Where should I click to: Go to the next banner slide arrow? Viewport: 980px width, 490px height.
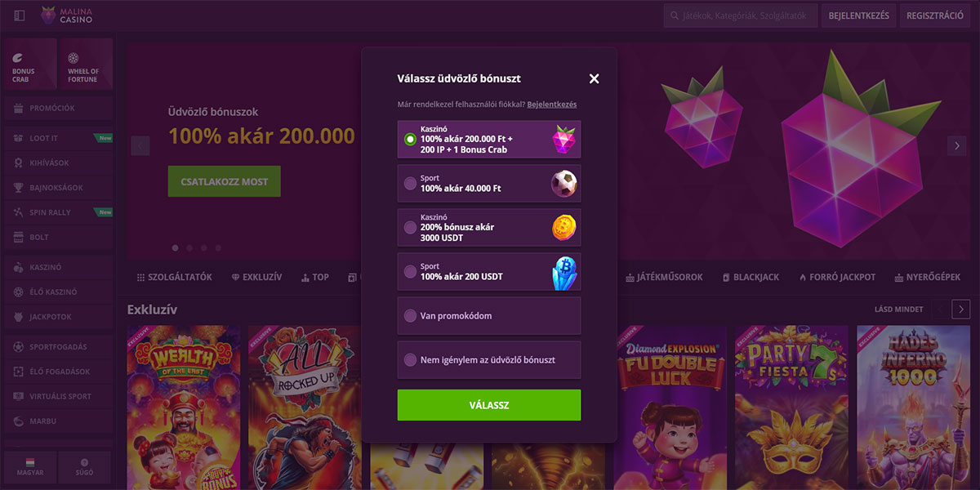click(x=956, y=145)
